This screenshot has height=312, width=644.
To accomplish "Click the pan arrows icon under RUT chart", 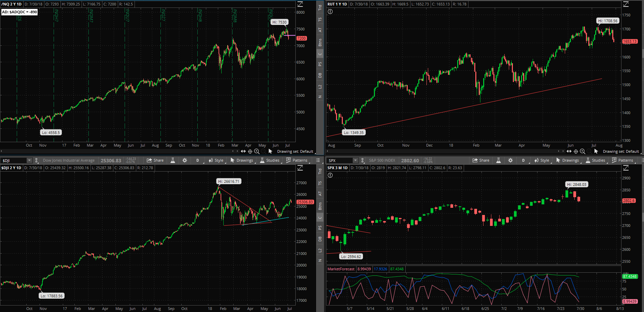I will (x=569, y=151).
